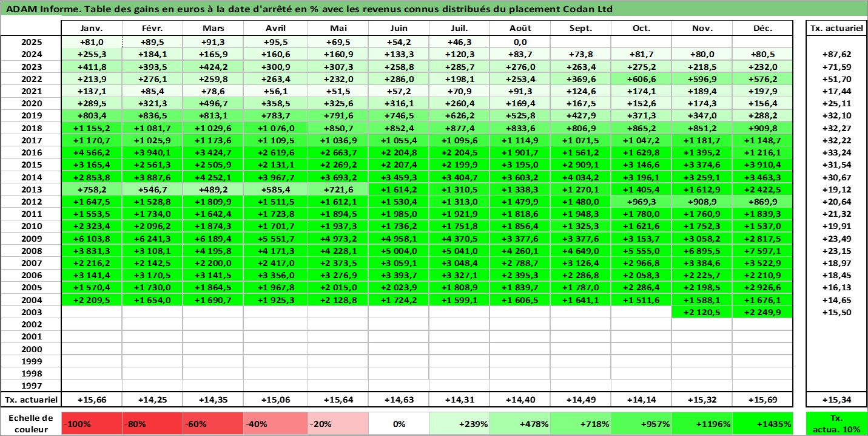Viewport: 868px width, 436px height.
Task: Click the 'Nov.' column header
Action: pos(702,29)
